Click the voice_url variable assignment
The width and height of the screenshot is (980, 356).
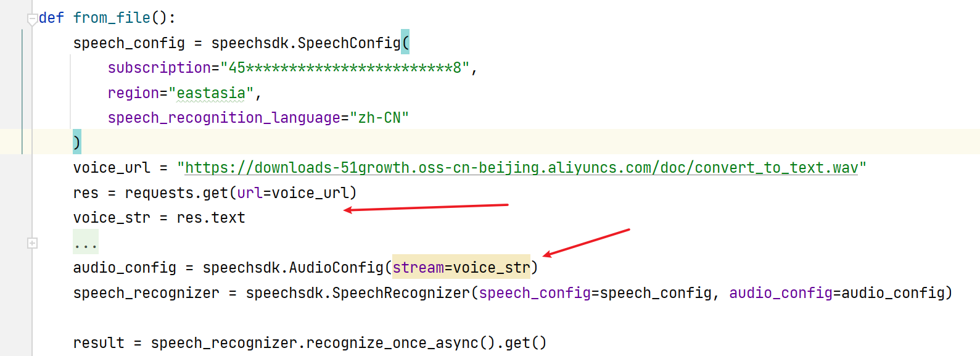click(112, 168)
